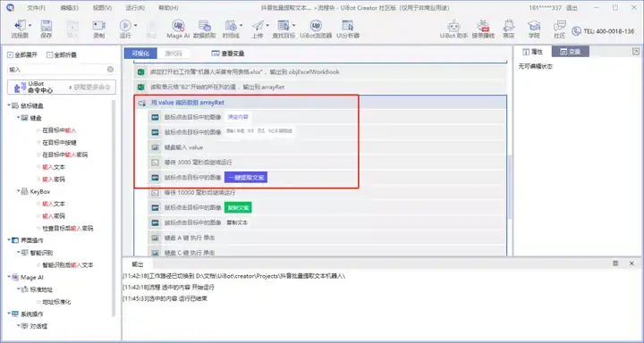The height and width of the screenshot is (343, 644).
Task: Click the Excel icon on 绑定打开的工作簿 row
Action: pyautogui.click(x=140, y=71)
